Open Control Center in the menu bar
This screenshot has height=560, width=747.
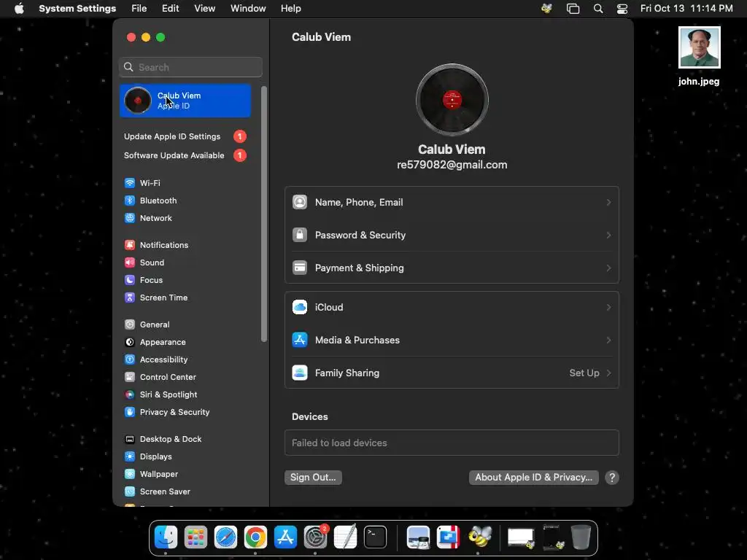[622, 9]
